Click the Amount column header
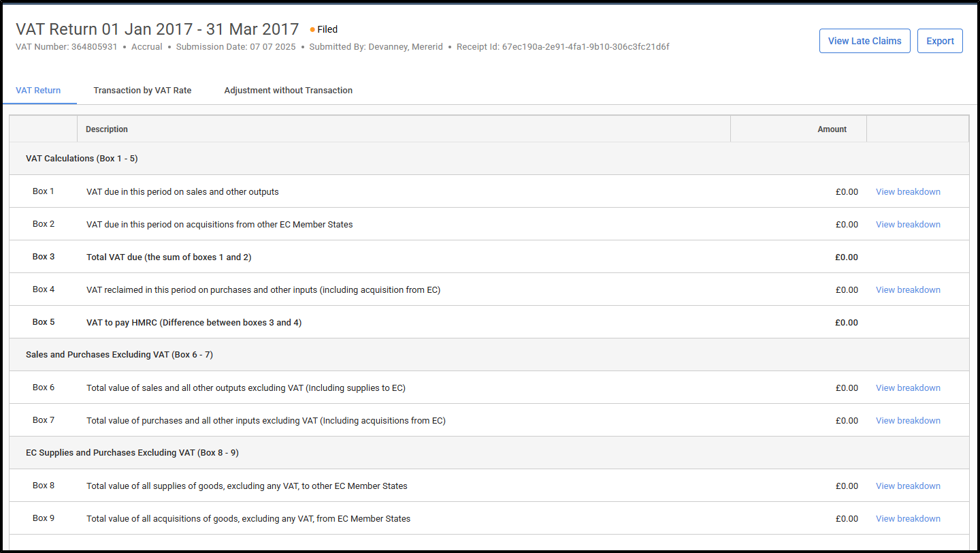Viewport: 980px width, 553px height. coord(798,129)
